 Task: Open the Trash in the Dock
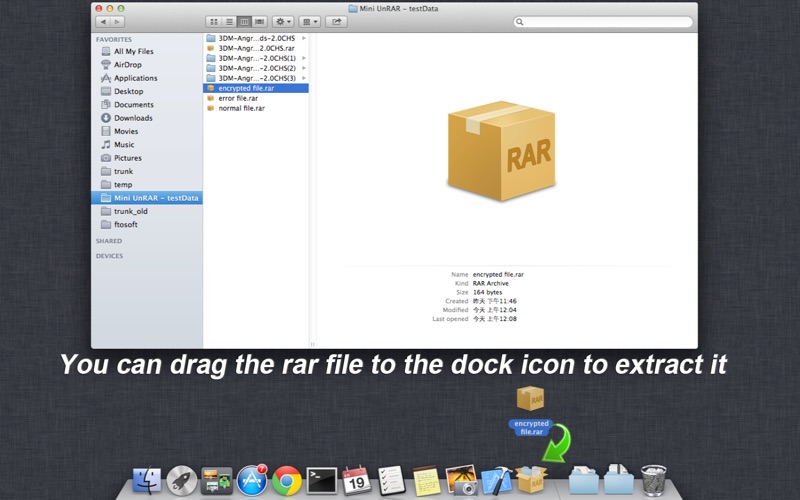pos(654,480)
